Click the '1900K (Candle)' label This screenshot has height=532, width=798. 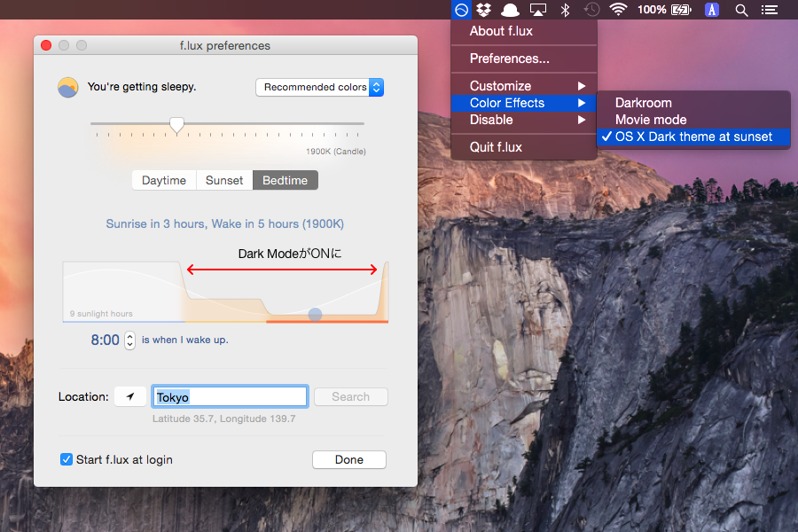coord(336,152)
